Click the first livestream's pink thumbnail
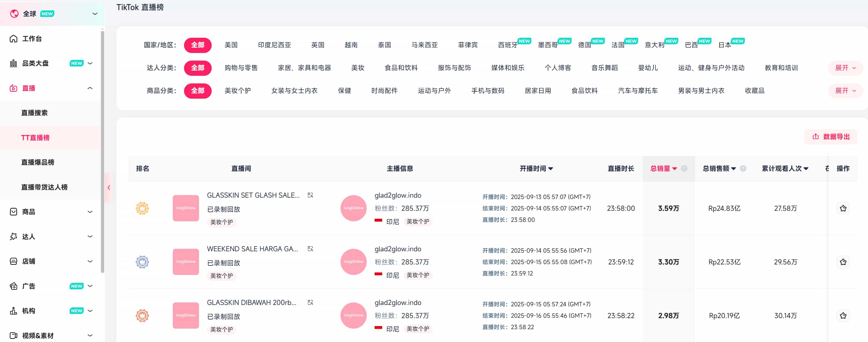This screenshot has height=342, width=868. (186, 208)
